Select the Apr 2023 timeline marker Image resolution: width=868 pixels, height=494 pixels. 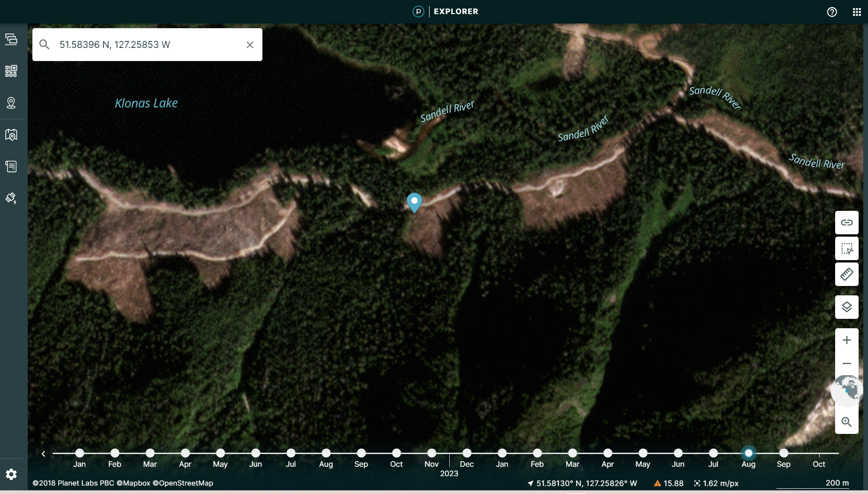[x=608, y=453]
